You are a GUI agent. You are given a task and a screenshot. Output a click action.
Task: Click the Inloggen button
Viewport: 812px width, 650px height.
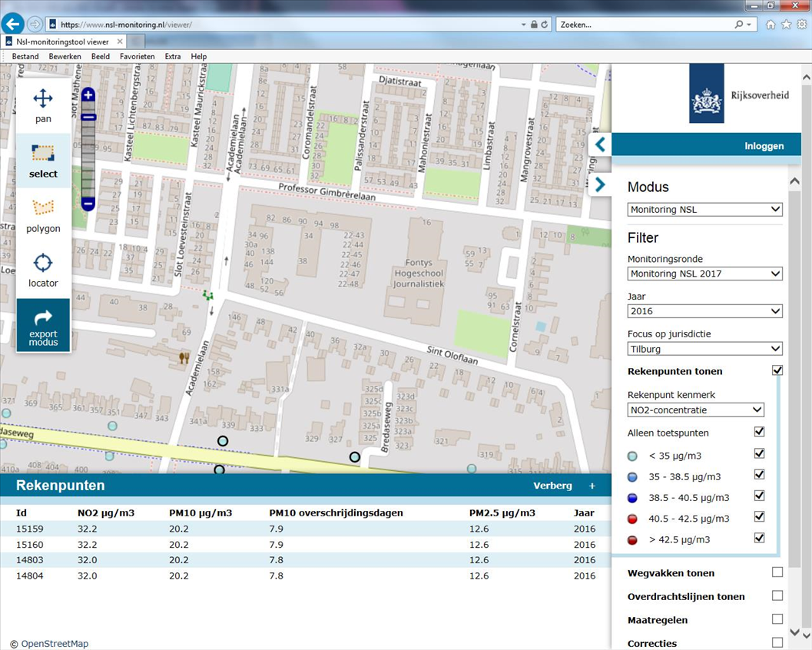pyautogui.click(x=764, y=146)
